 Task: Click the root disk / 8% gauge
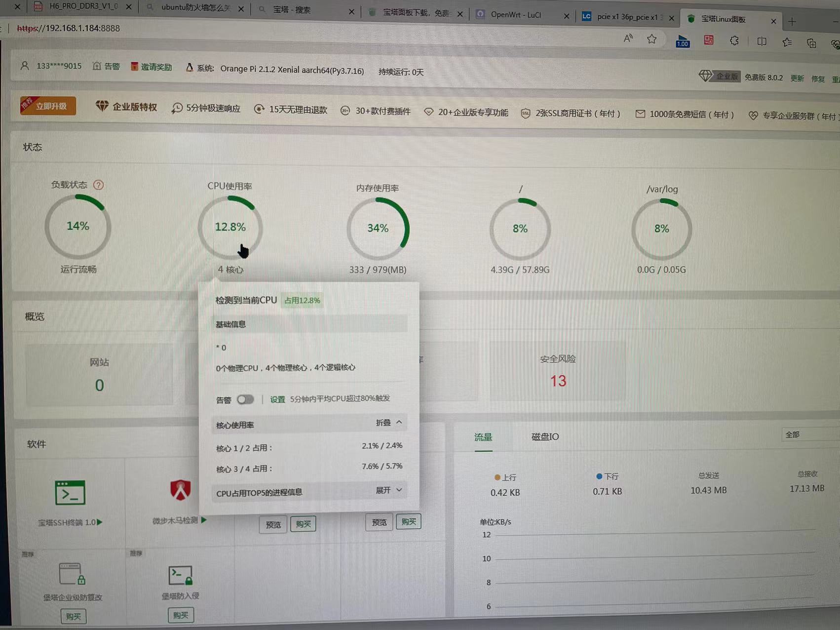520,229
